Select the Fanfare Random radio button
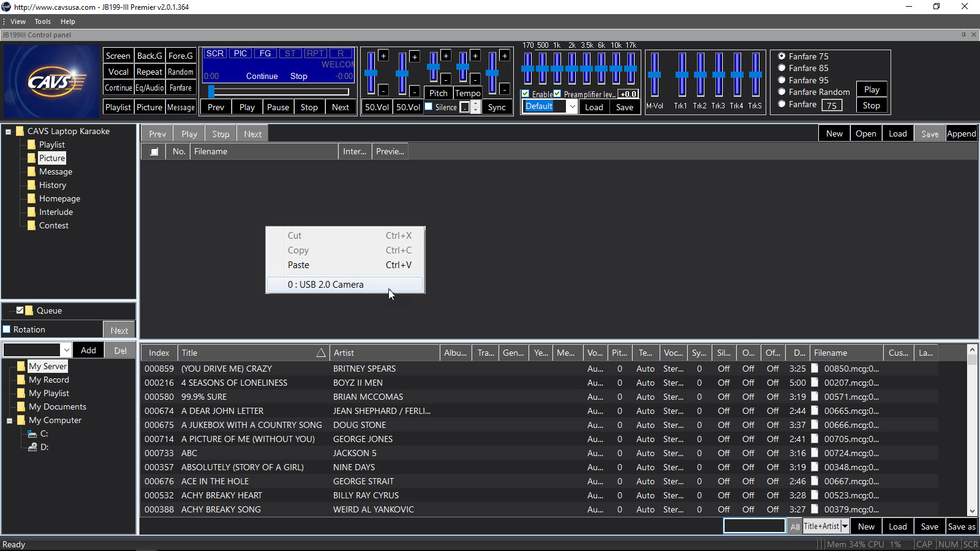This screenshot has height=551, width=980. (782, 92)
